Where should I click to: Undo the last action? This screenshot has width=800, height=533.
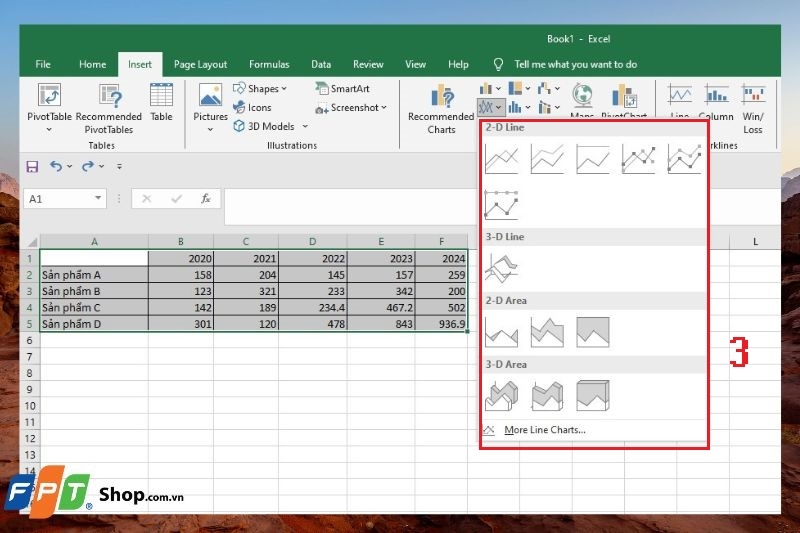[x=56, y=166]
